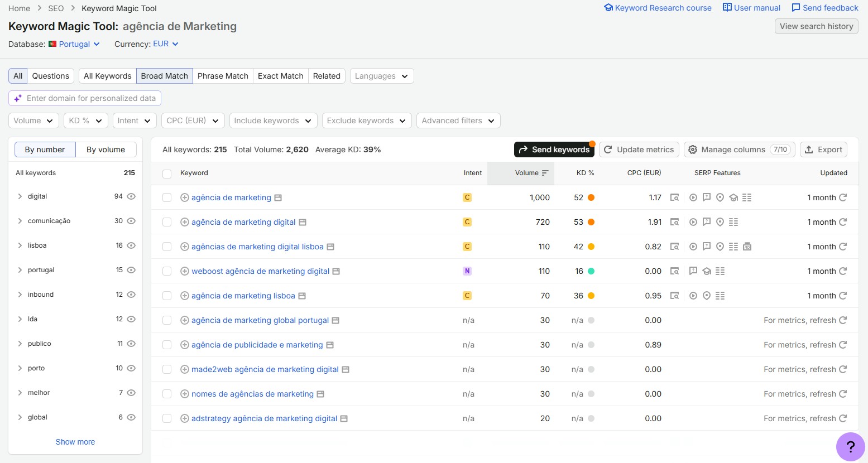This screenshot has width=868, height=463.
Task: Tick the select-all checkbox in table header
Action: (x=166, y=173)
